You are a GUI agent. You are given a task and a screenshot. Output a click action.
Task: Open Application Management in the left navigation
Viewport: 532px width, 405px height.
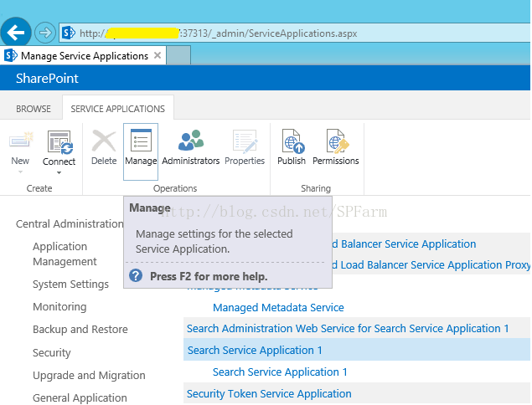(65, 254)
